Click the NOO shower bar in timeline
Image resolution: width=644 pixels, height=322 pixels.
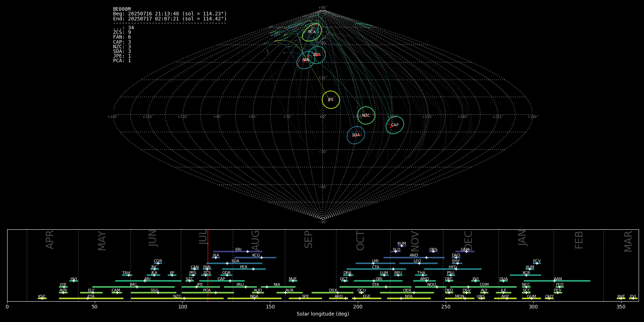(431, 287)
